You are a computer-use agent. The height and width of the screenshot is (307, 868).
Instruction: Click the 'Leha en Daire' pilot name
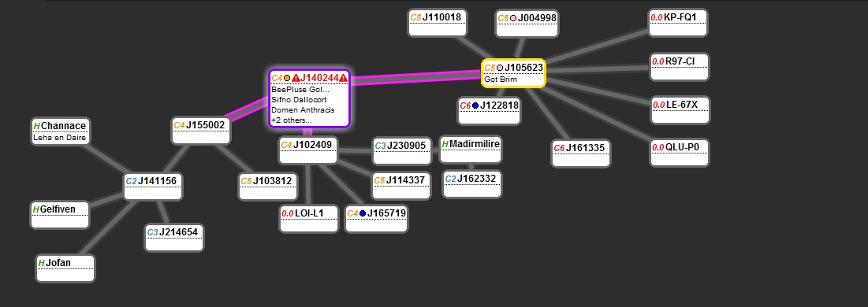(x=59, y=139)
